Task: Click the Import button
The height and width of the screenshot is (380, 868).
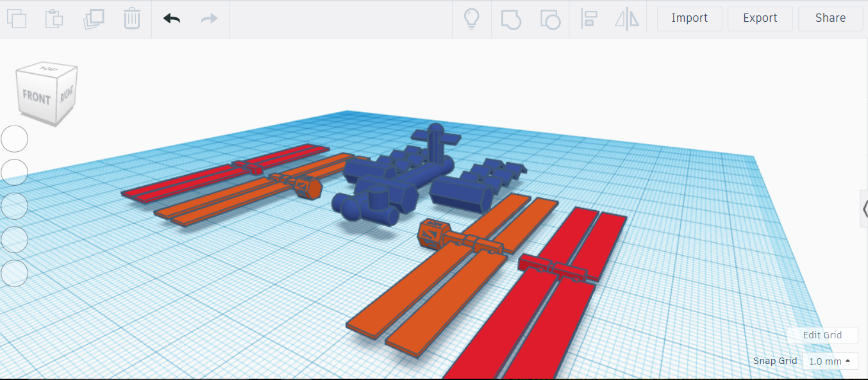Action: (x=690, y=19)
